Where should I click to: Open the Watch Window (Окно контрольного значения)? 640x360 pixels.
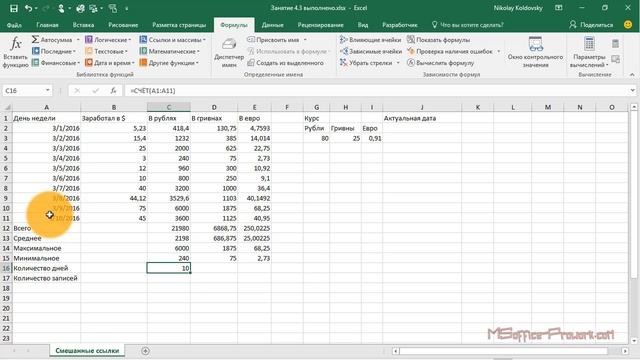click(535, 52)
